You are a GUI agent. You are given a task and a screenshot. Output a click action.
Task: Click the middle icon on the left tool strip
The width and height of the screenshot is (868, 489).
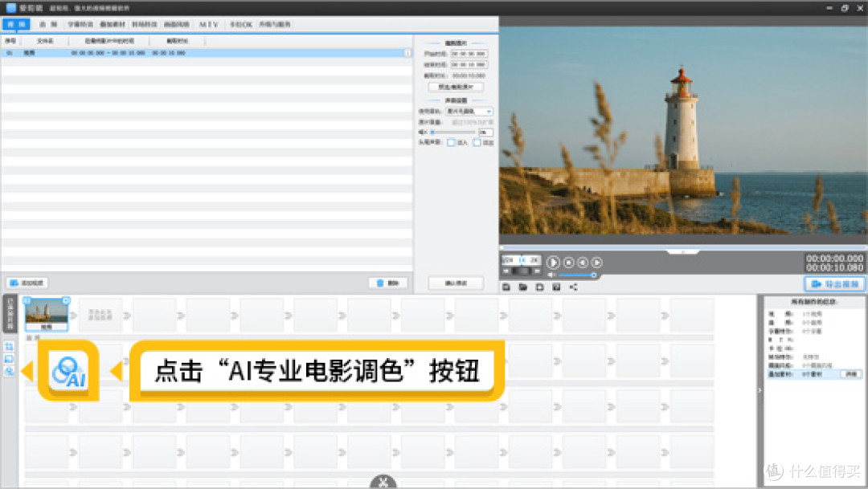tap(9, 359)
